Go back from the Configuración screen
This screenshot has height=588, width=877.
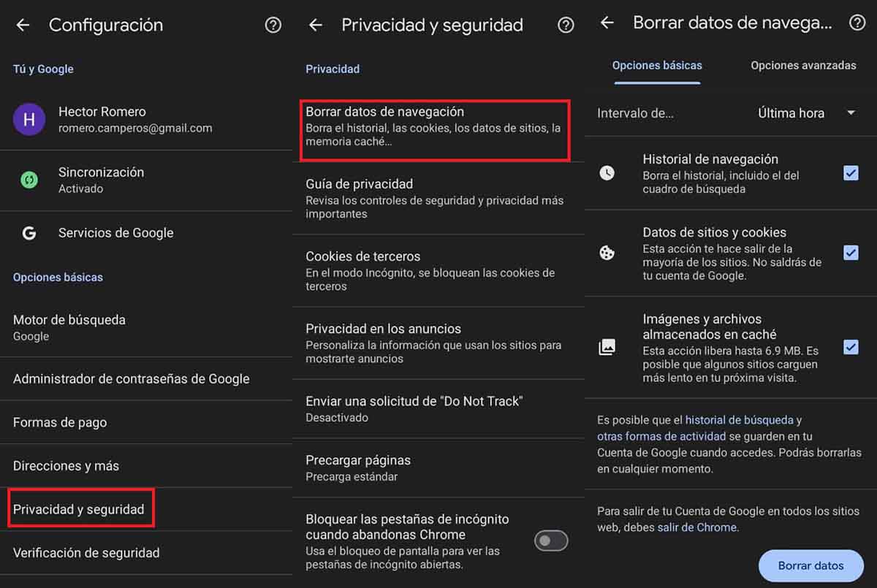[23, 25]
